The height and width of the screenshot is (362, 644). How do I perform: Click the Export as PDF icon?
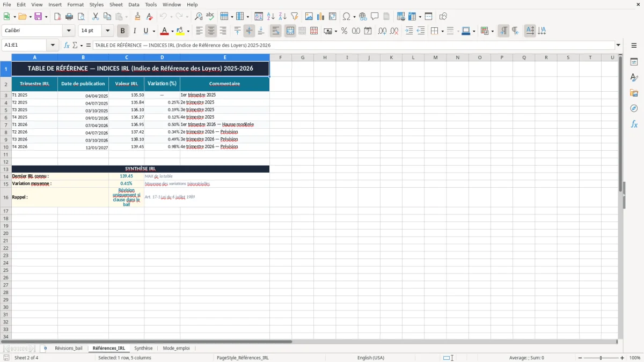pos(57,17)
